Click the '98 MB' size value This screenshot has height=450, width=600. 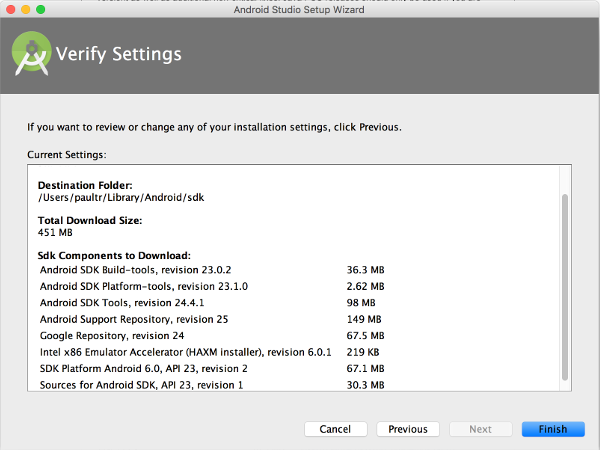click(361, 303)
